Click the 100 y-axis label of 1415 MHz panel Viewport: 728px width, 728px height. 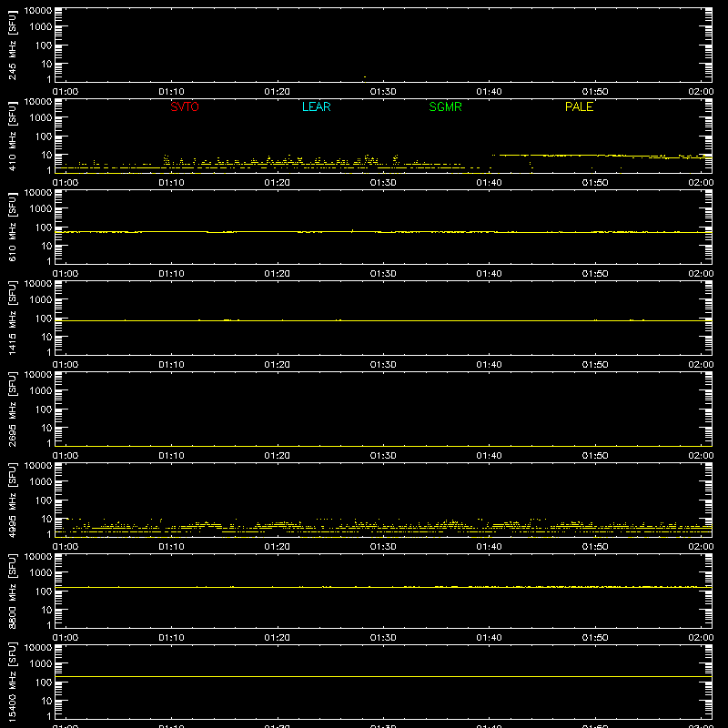click(44, 318)
